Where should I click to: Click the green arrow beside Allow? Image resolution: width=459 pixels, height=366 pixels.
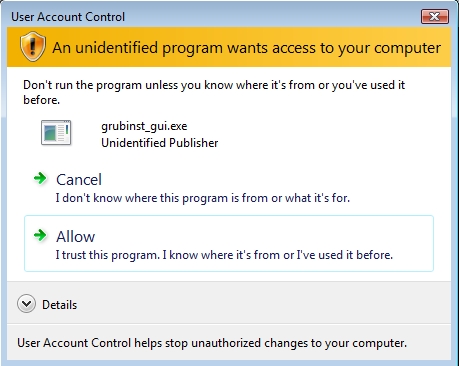tap(40, 235)
